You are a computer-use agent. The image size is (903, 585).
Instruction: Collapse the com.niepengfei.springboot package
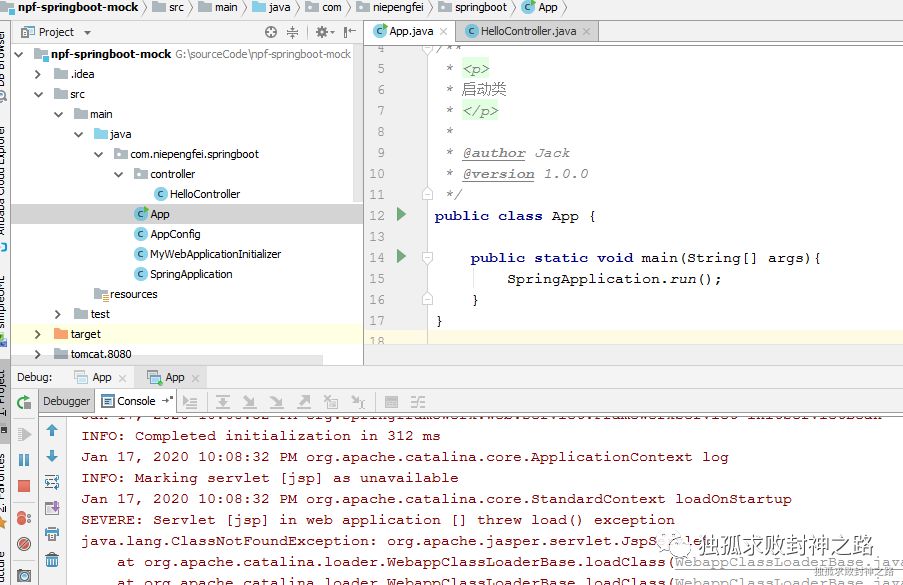98,154
